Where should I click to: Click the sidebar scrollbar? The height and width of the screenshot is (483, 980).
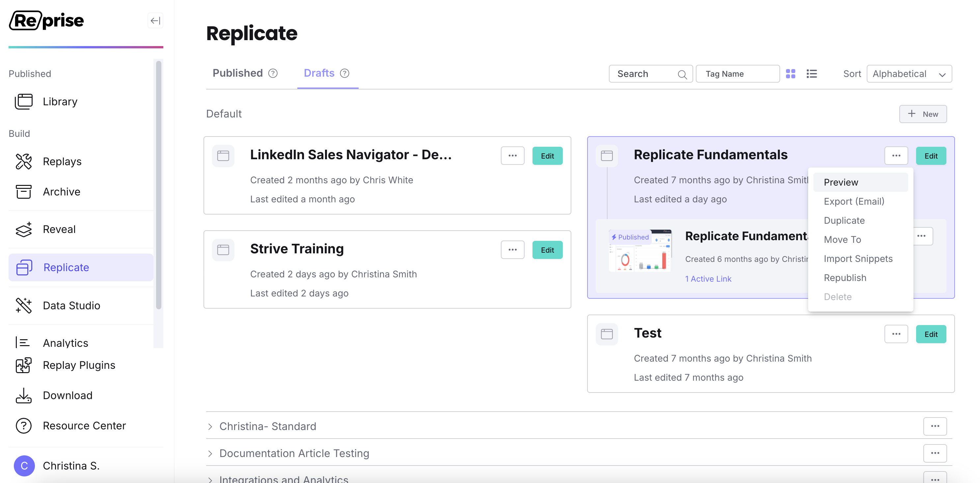click(x=158, y=185)
